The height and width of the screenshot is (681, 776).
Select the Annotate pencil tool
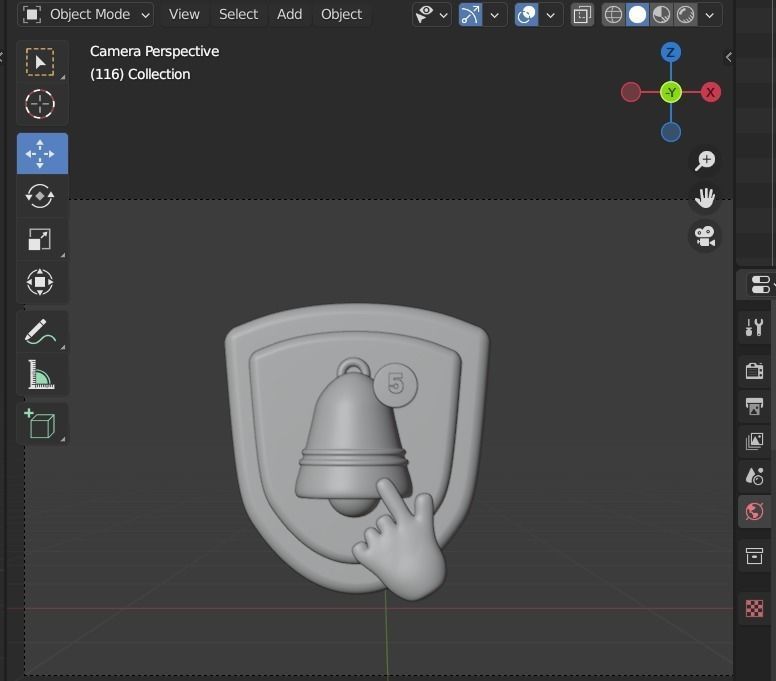[x=42, y=331]
